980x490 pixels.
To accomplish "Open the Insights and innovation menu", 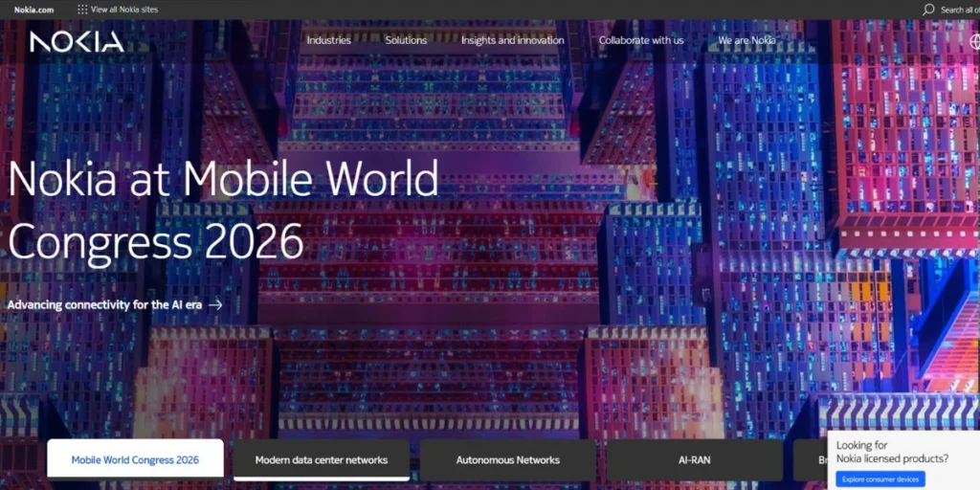I will coord(513,40).
